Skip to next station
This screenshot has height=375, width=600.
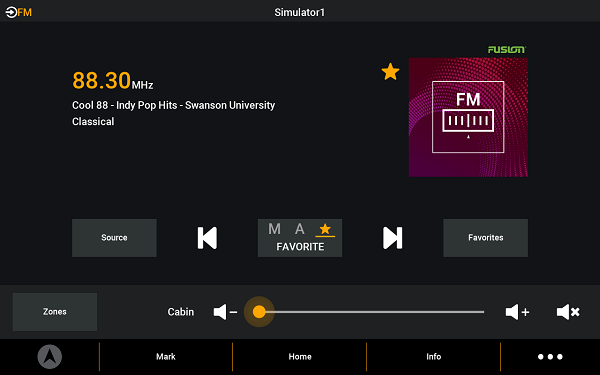pos(393,238)
